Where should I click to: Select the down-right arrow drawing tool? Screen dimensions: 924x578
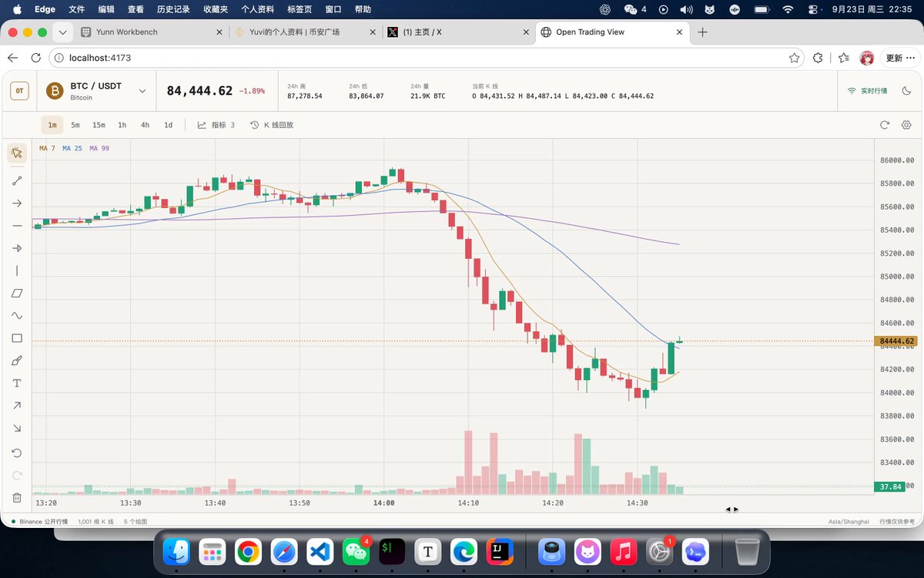(x=17, y=428)
